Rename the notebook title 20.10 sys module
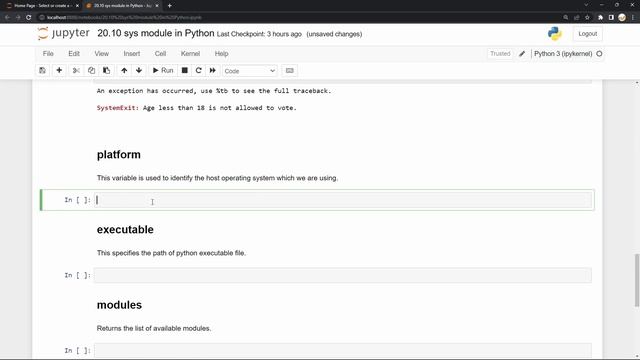The image size is (640, 360). click(x=156, y=33)
